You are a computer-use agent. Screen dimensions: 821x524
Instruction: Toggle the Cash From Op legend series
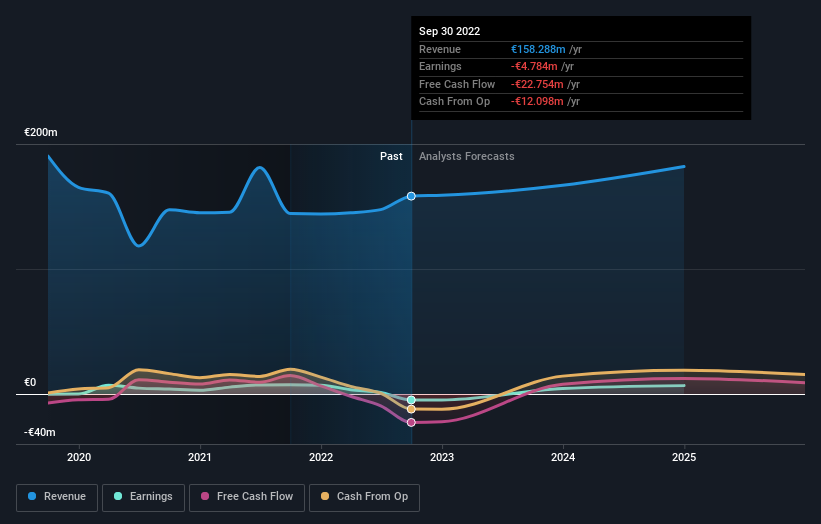(x=364, y=497)
